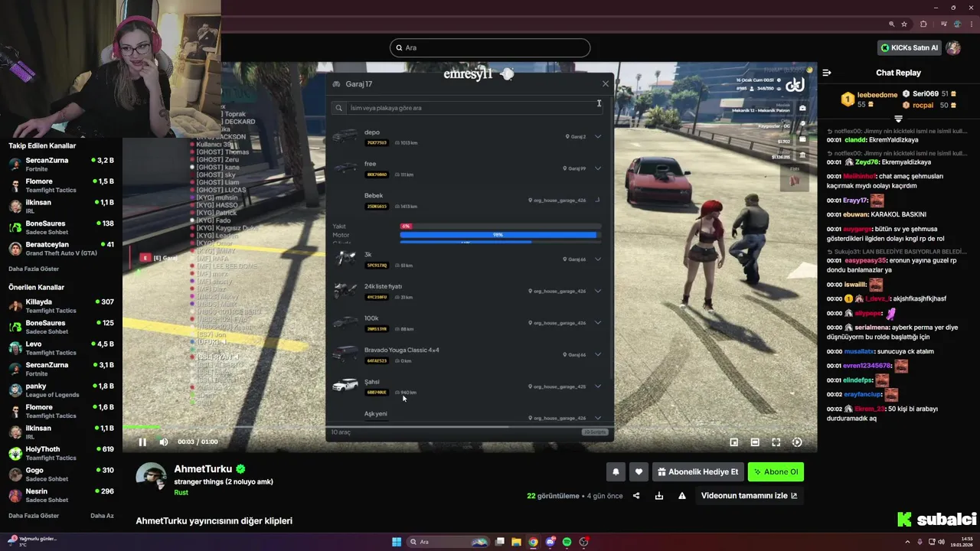This screenshot has height=551, width=980.
Task: Click Daha Az to show fewer
Action: [x=102, y=516]
